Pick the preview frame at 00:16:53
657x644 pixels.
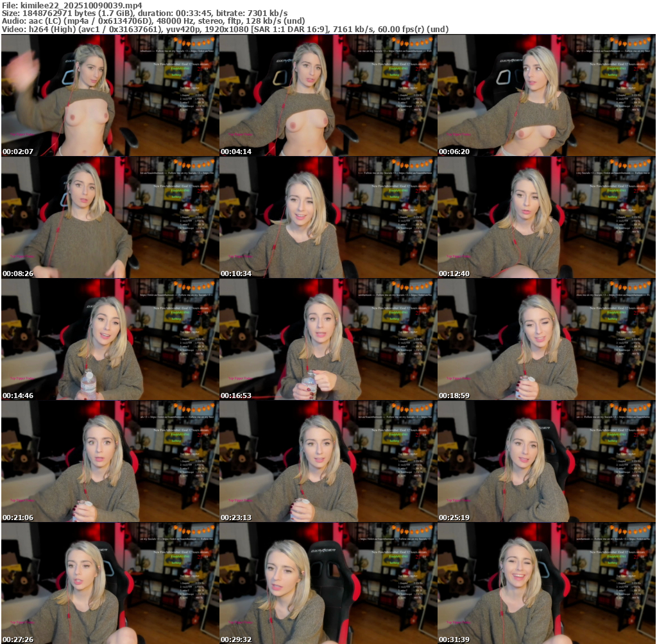[328, 339]
